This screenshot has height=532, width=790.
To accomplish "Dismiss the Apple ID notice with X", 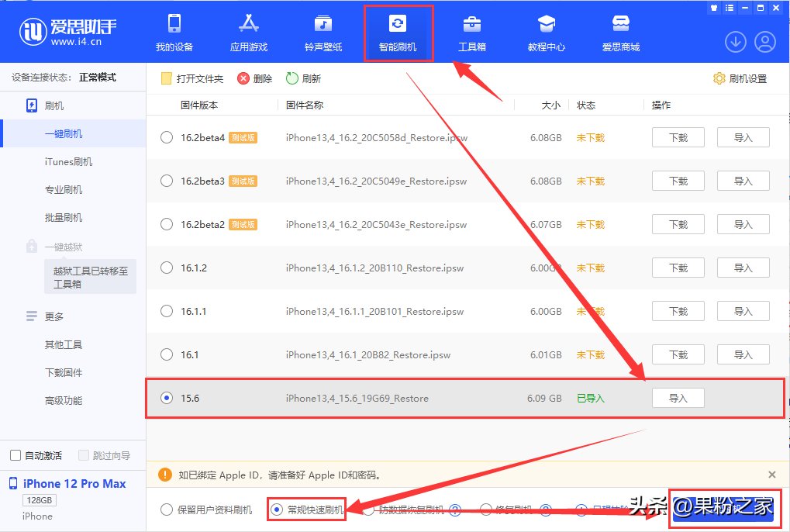I will [772, 475].
